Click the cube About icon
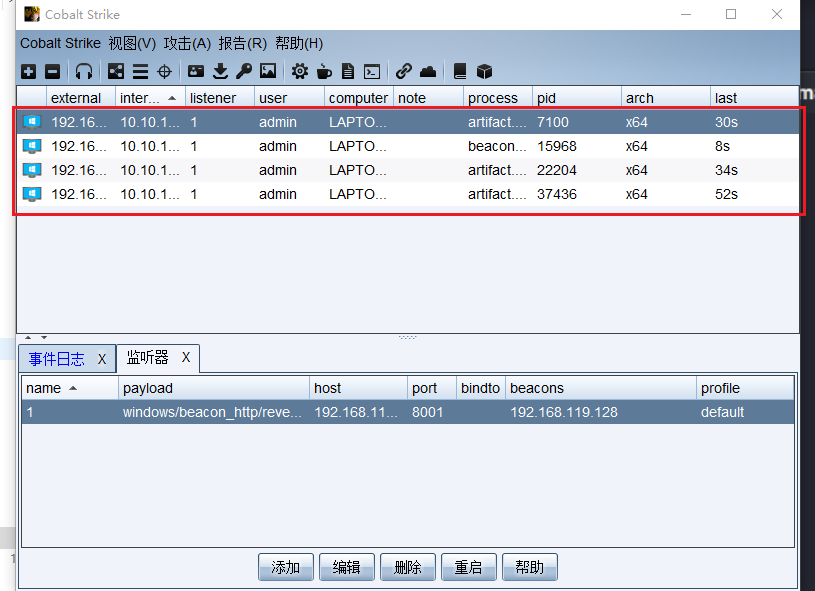The width and height of the screenshot is (815, 591). tap(484, 71)
